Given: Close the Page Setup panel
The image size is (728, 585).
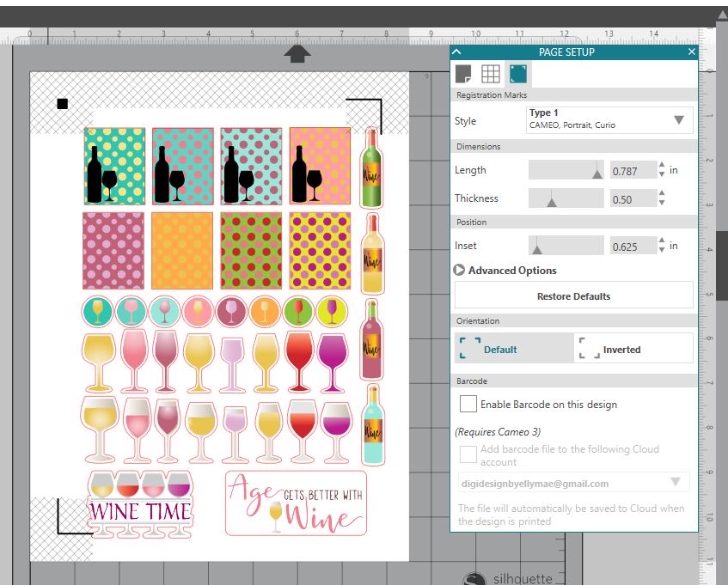Looking at the screenshot, I should coord(691,52).
